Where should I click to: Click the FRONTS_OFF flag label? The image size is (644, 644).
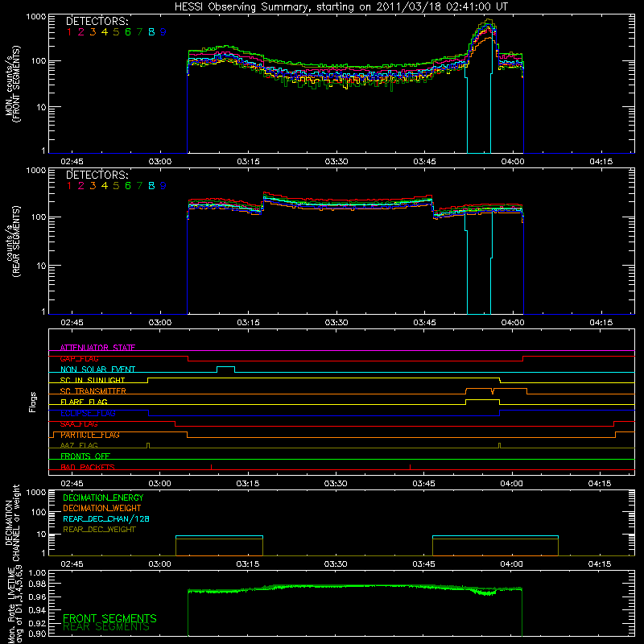pyautogui.click(x=85, y=456)
